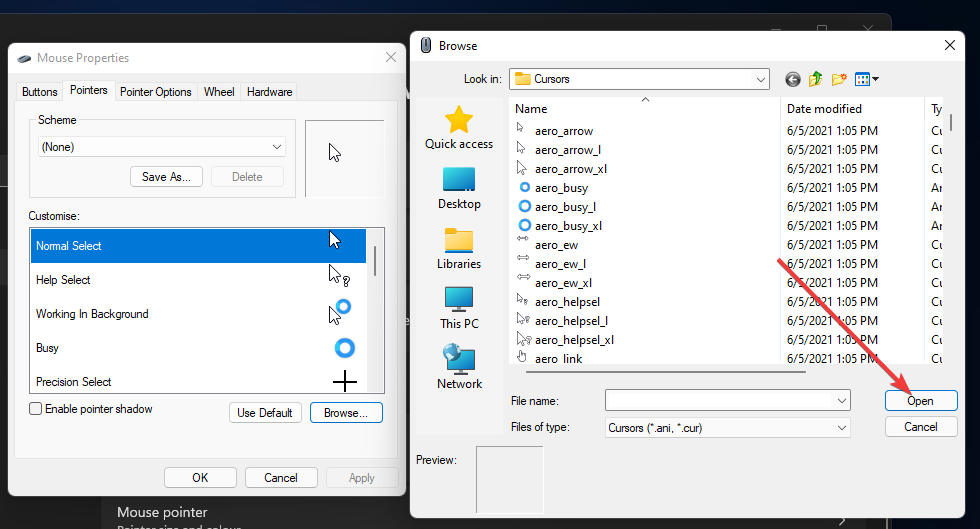This screenshot has height=529, width=980.
Task: Select the aero_helpsel cursor file
Action: click(x=567, y=302)
